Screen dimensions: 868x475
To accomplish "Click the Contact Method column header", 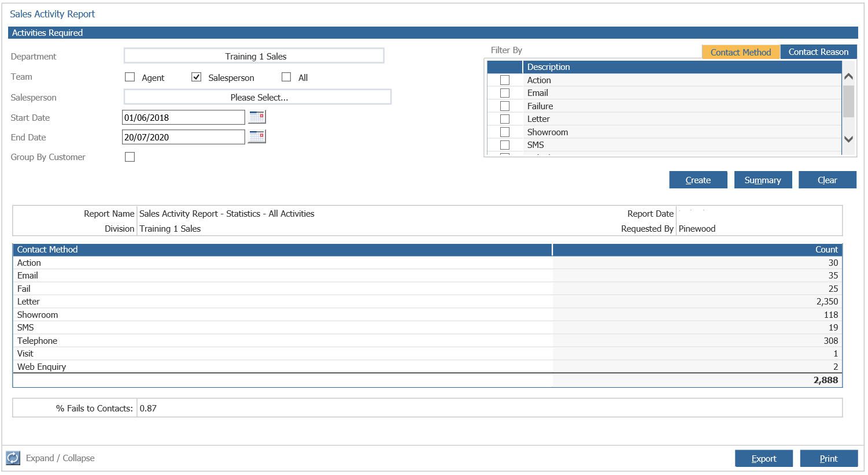I will (282, 250).
